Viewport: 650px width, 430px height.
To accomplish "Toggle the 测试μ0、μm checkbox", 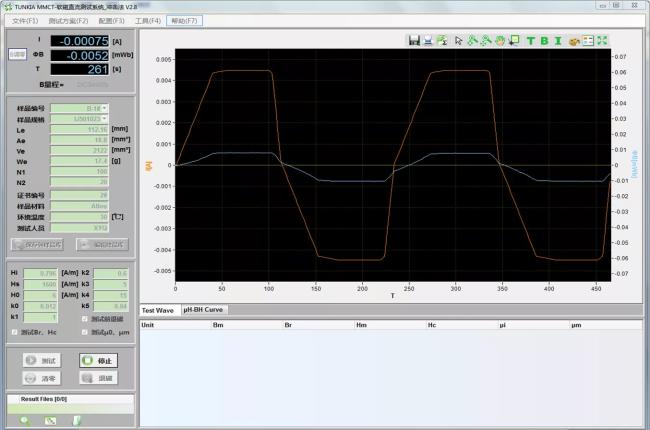I will click(84, 331).
